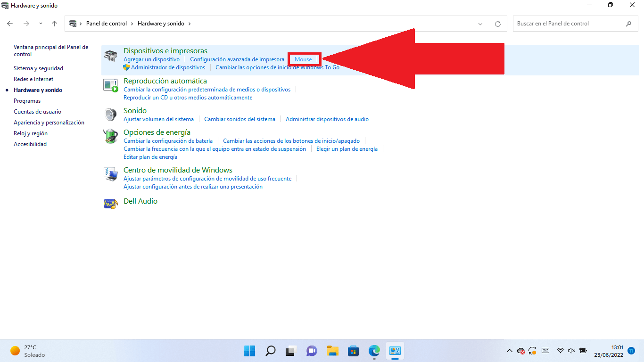
Task: Click Cambiar la configuración de batería
Action: click(x=168, y=141)
